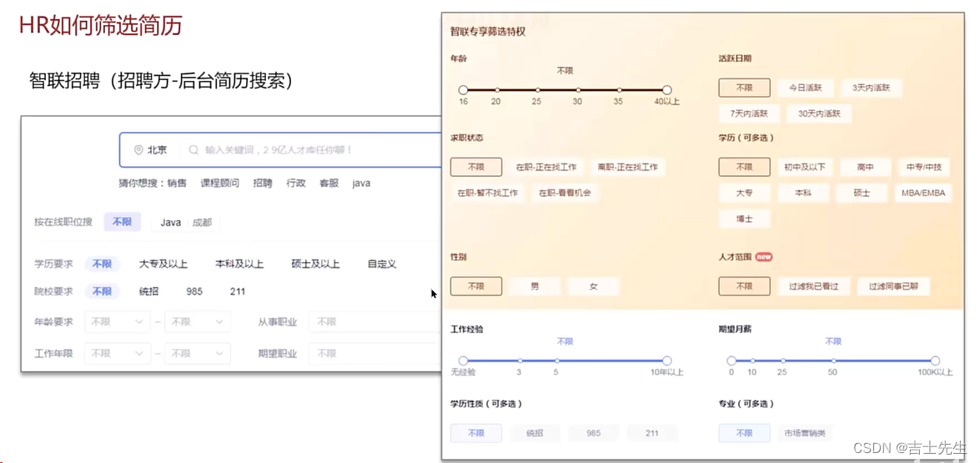Click the 100K以上 handle of 期望月薪 slider
980x463 pixels.
coord(935,360)
